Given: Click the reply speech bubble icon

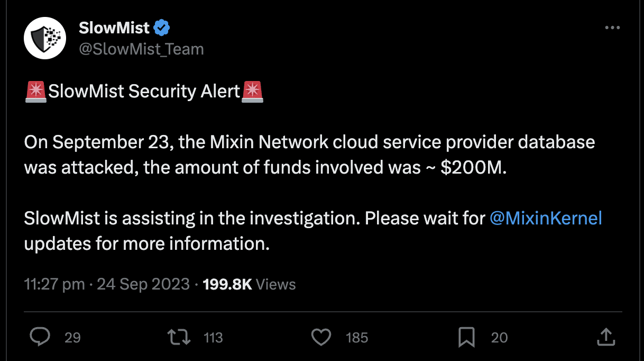Looking at the screenshot, I should pyautogui.click(x=41, y=337).
